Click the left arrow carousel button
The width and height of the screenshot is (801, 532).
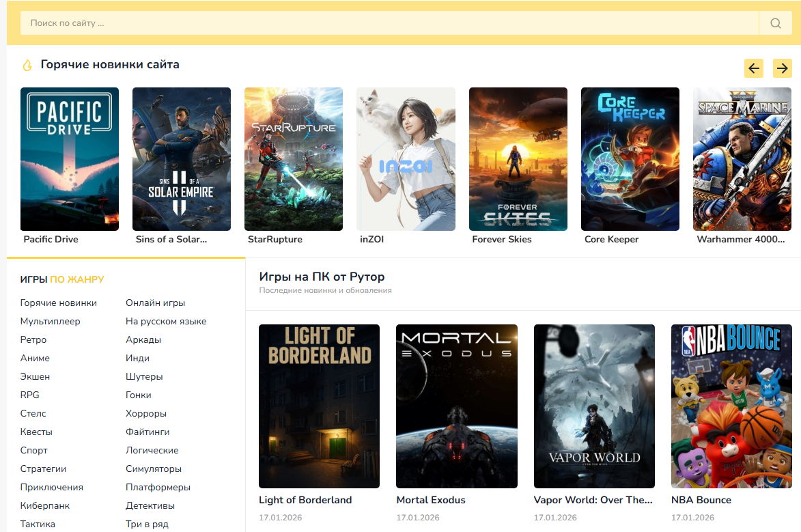[x=754, y=68]
